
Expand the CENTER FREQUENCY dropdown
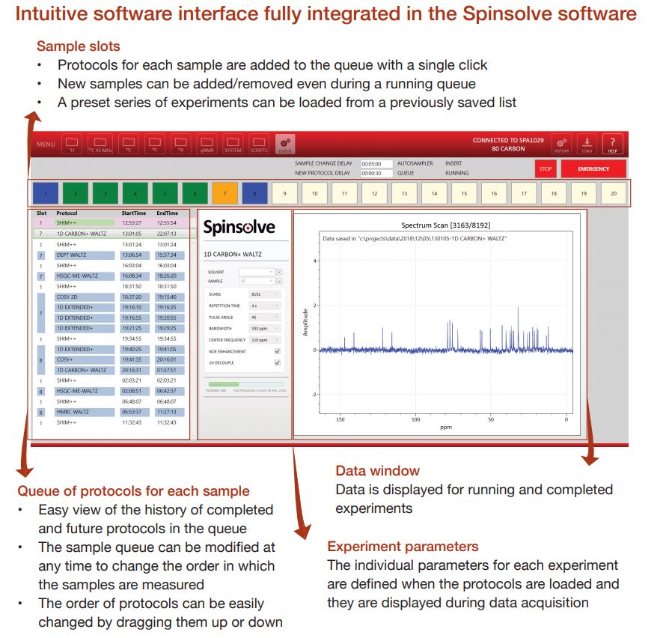point(265,340)
